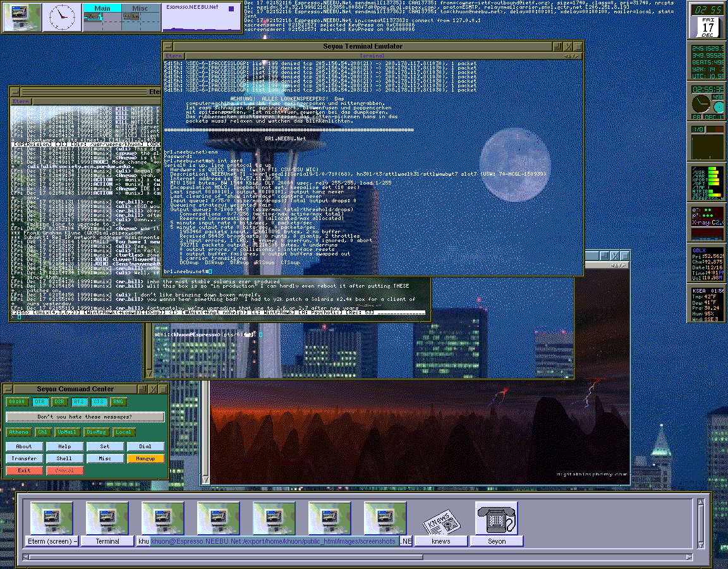
Task: Click the Espresso.NEEBU.Net load graph
Action: click(x=202, y=17)
